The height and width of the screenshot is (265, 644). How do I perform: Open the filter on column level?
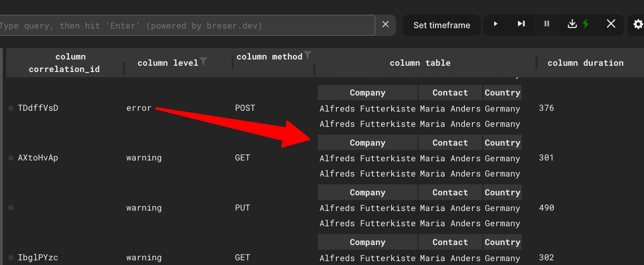(x=203, y=61)
